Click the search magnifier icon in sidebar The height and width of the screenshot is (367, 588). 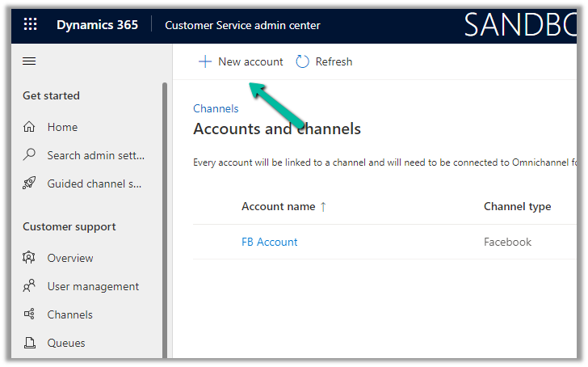pyautogui.click(x=30, y=155)
